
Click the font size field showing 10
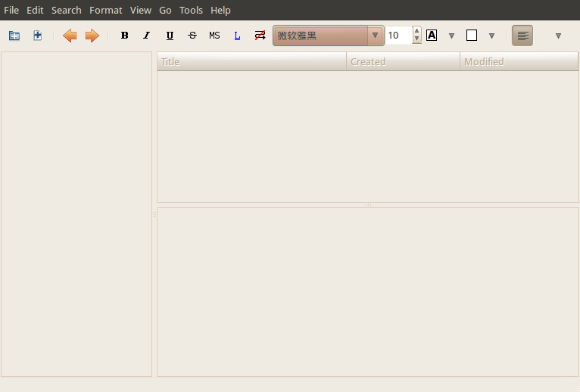coord(398,36)
